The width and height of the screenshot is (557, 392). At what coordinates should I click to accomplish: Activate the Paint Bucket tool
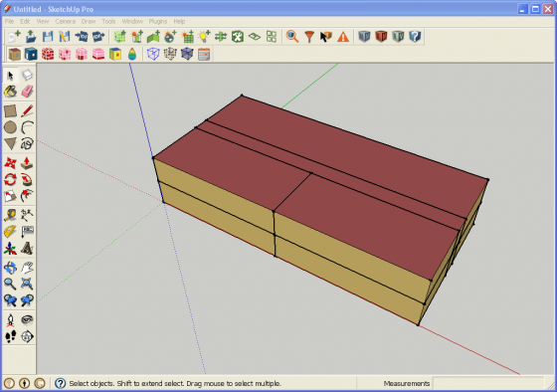(10, 92)
